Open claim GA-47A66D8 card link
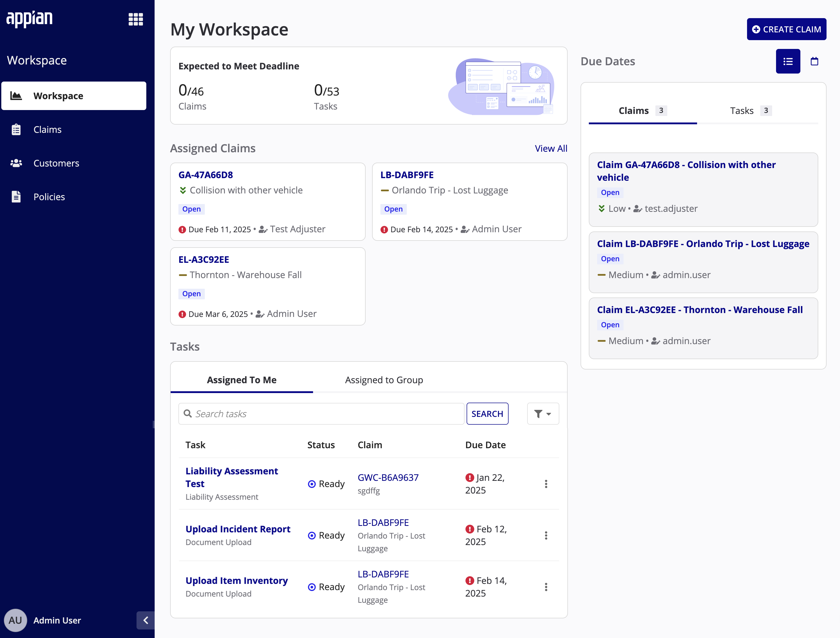Viewport: 840px width, 638px height. (x=205, y=175)
